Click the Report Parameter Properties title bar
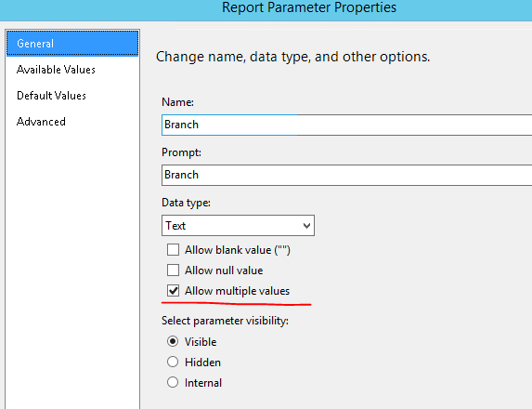Image resolution: width=532 pixels, height=409 pixels. tap(266, 9)
